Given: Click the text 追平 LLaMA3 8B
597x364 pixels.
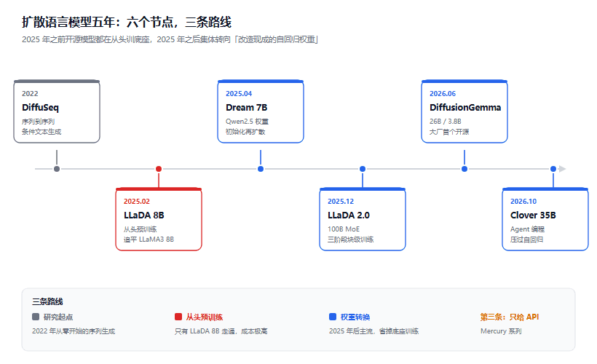Looking at the screenshot, I should tap(149, 240).
